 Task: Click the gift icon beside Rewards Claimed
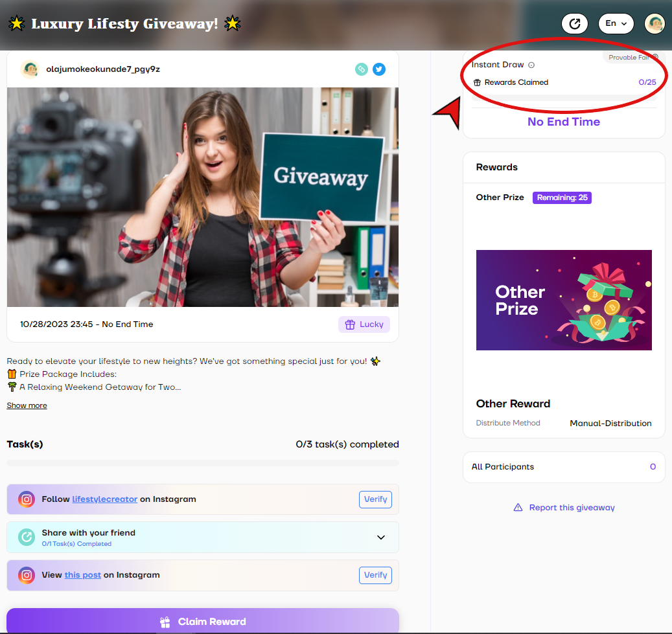[477, 82]
